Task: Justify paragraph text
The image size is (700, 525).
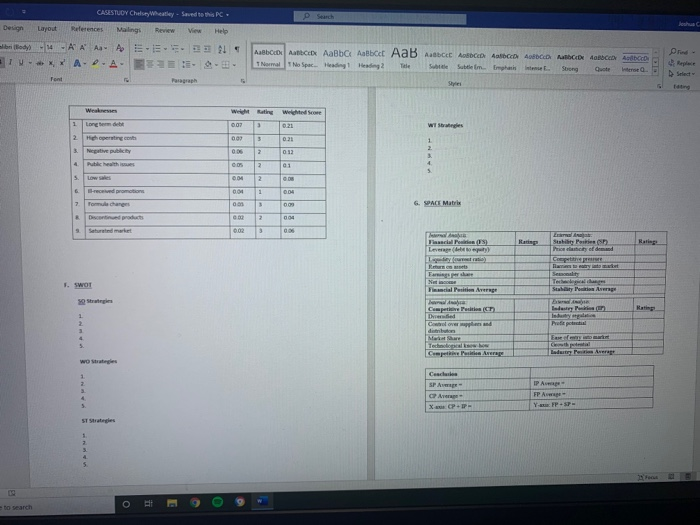Action: pyautogui.click(x=171, y=65)
